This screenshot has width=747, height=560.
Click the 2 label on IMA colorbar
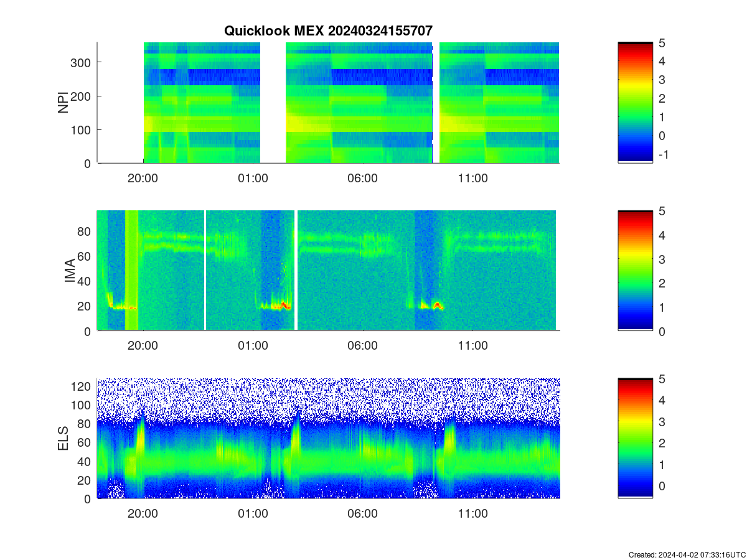click(x=661, y=282)
